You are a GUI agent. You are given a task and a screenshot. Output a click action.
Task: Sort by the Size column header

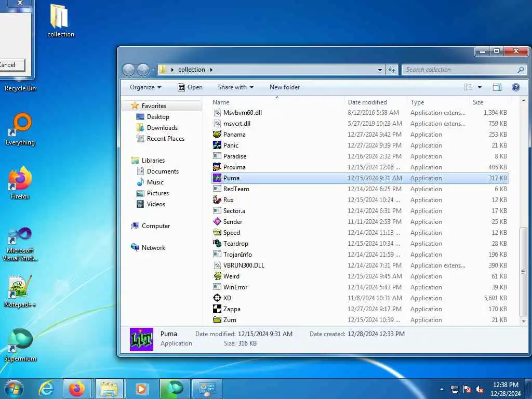tap(490, 102)
